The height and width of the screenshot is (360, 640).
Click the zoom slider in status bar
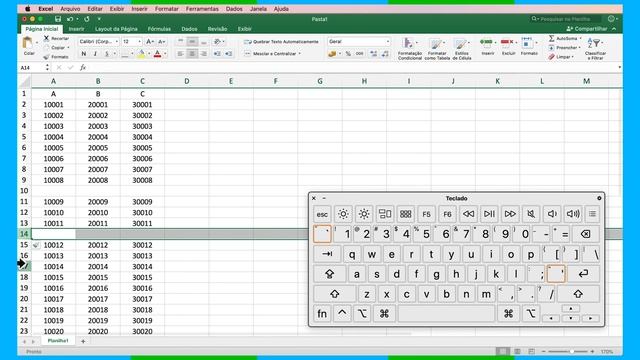568,351
